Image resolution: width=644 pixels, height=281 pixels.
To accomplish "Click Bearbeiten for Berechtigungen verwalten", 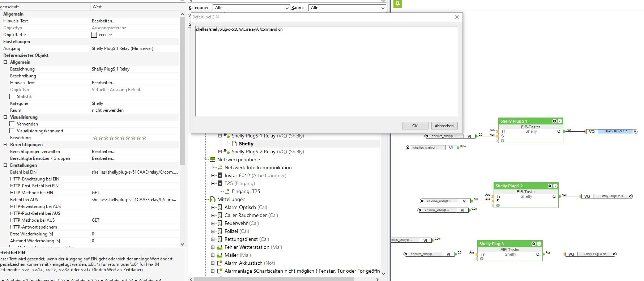I will click(103, 152).
